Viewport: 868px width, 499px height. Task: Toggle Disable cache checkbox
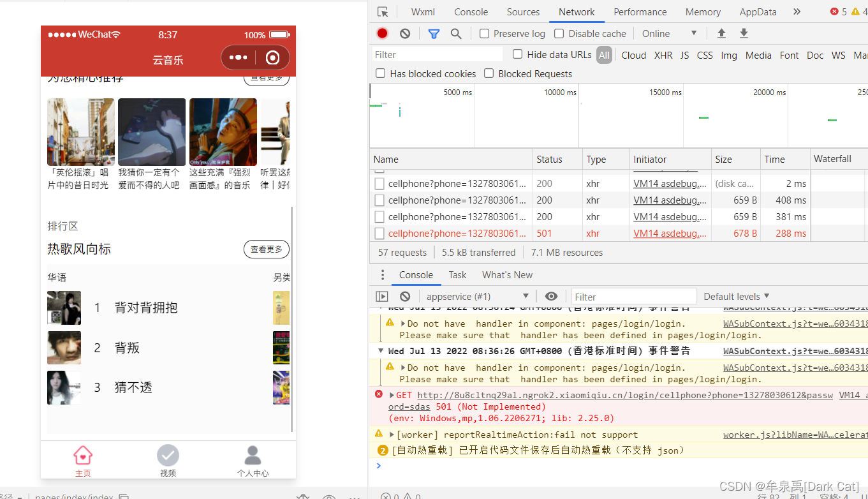click(559, 34)
